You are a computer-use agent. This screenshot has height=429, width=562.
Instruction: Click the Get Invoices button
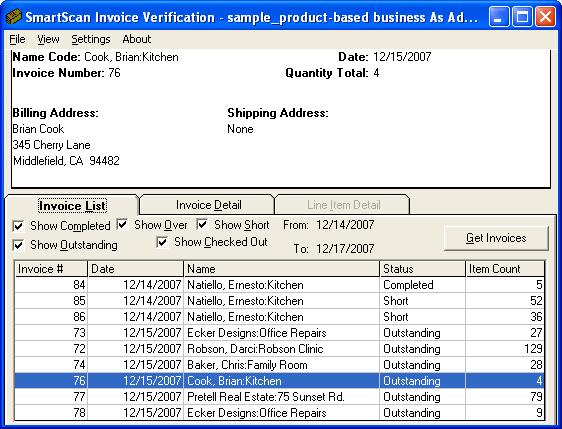click(496, 238)
